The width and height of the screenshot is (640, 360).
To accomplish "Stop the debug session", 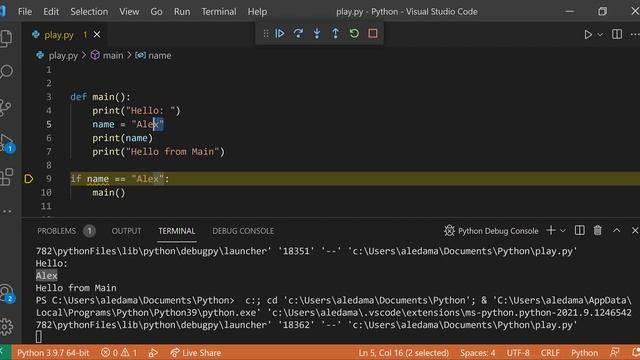I will tap(373, 33).
